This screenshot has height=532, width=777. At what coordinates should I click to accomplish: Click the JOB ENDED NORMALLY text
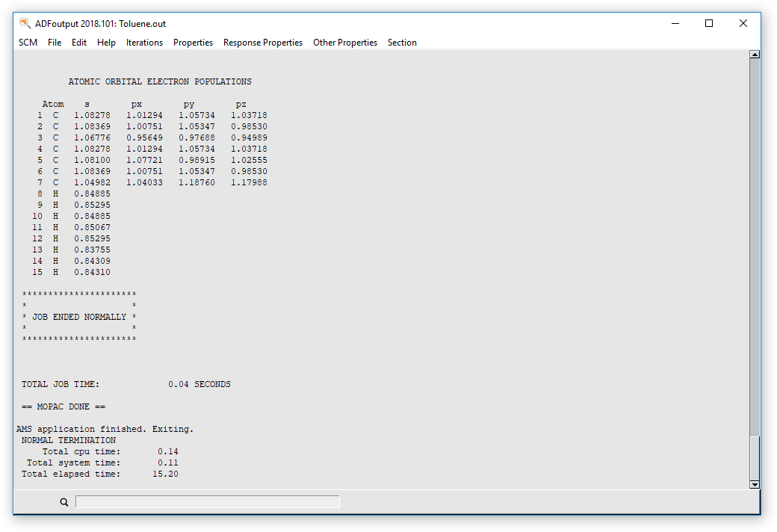[x=79, y=317]
